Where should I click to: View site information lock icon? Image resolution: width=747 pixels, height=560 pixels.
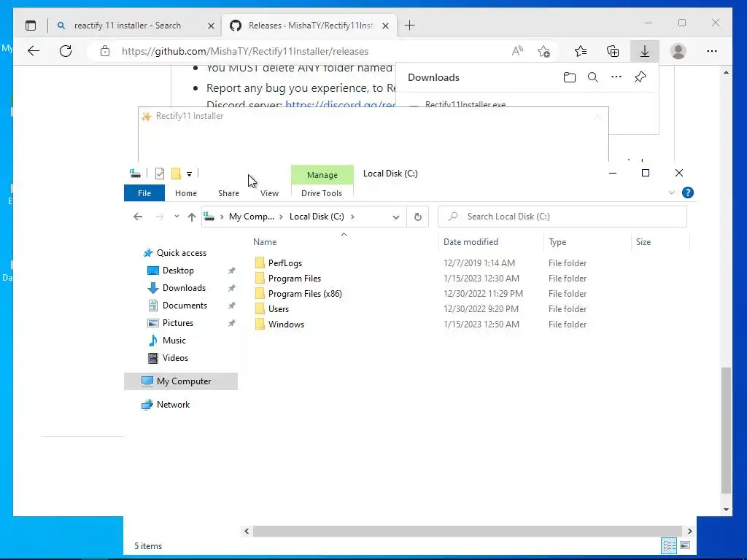click(x=105, y=51)
